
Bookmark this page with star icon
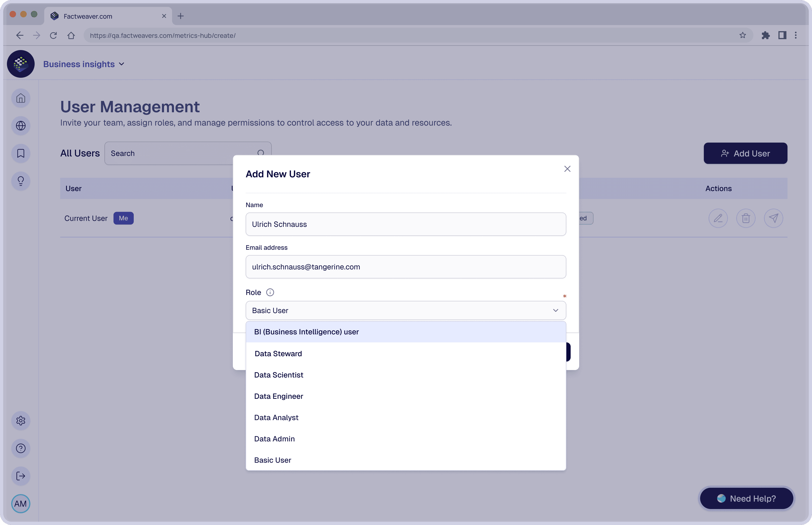tap(742, 35)
